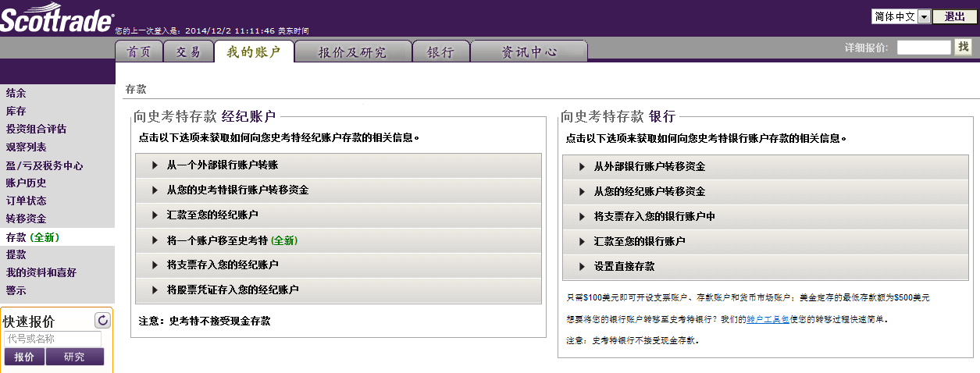Open 观察列表 from the sidebar
The width and height of the screenshot is (980, 373).
click(x=26, y=147)
